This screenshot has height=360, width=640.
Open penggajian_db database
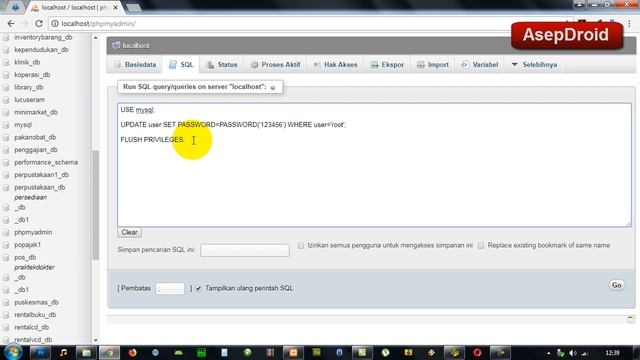coord(36,150)
